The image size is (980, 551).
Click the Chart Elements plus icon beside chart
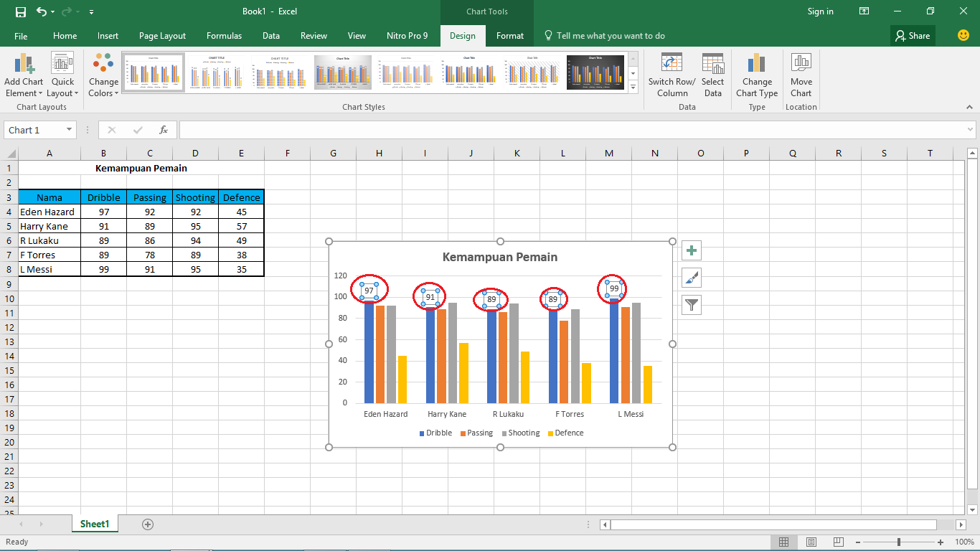pos(691,250)
